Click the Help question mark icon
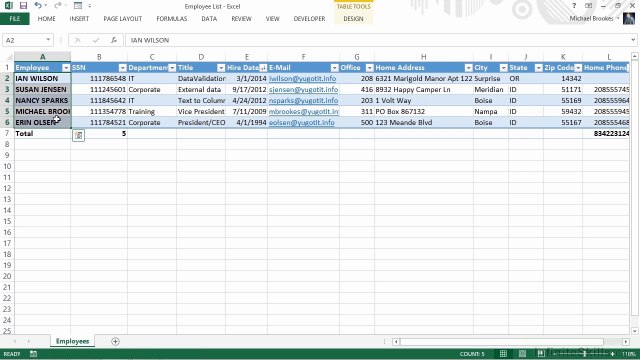Image resolution: width=640 pixels, height=360 pixels. [x=574, y=6]
